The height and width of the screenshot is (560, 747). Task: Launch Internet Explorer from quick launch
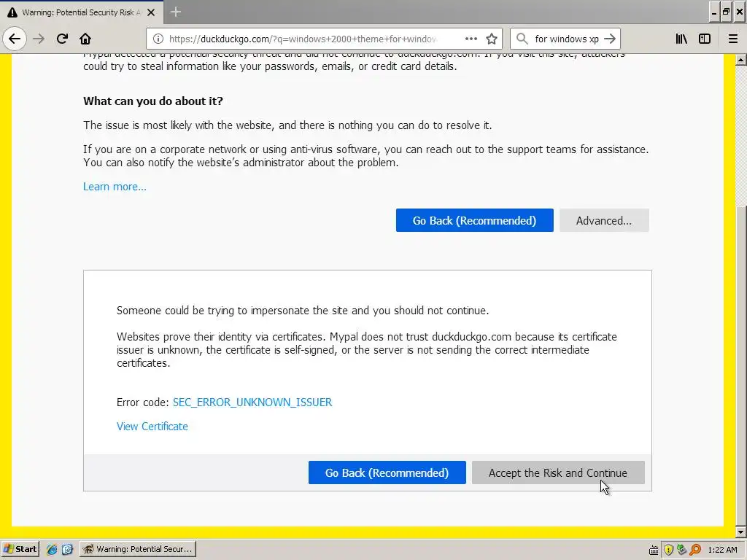coord(52,550)
